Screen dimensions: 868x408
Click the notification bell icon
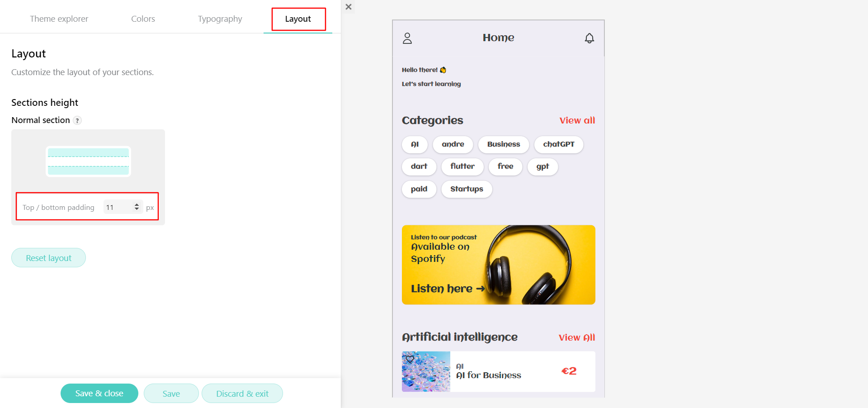(x=589, y=38)
